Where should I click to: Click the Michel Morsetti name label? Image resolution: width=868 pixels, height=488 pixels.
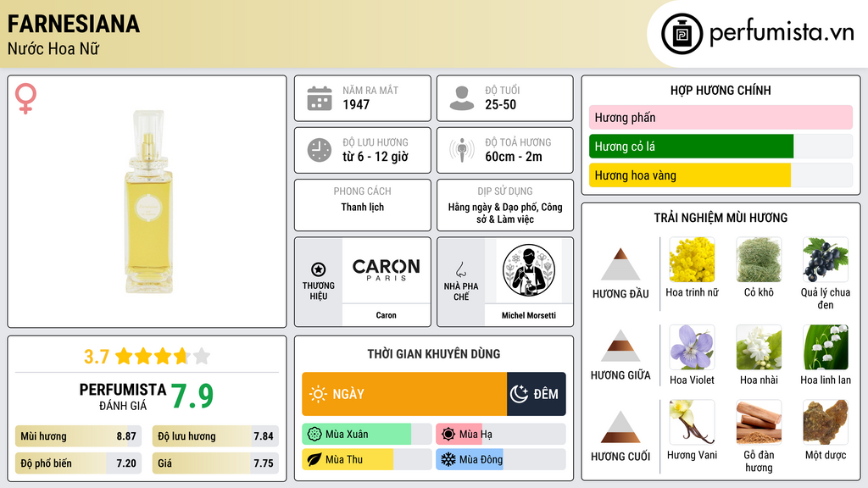coord(529,315)
